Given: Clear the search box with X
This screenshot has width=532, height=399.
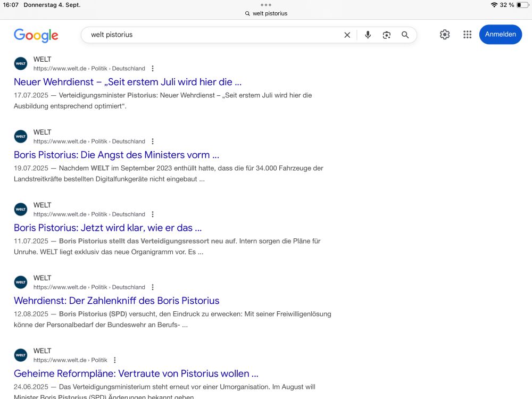Looking at the screenshot, I should click(347, 35).
